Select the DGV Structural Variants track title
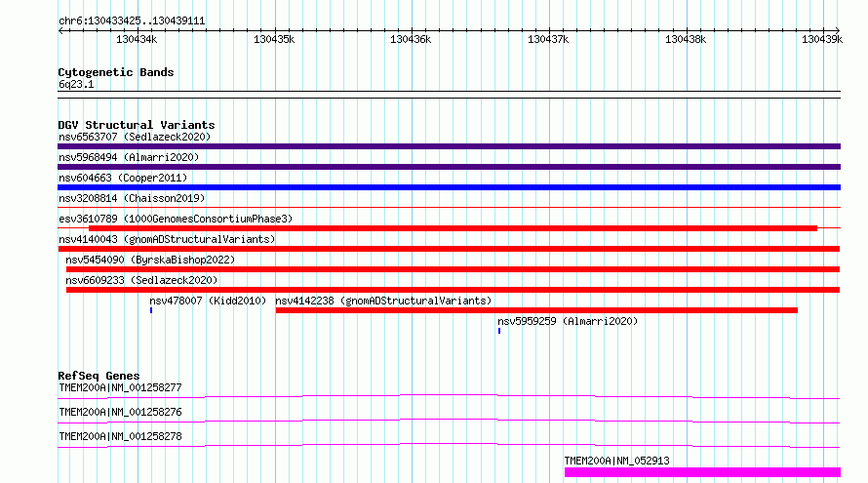This screenshot has height=483, width=868. click(x=137, y=125)
